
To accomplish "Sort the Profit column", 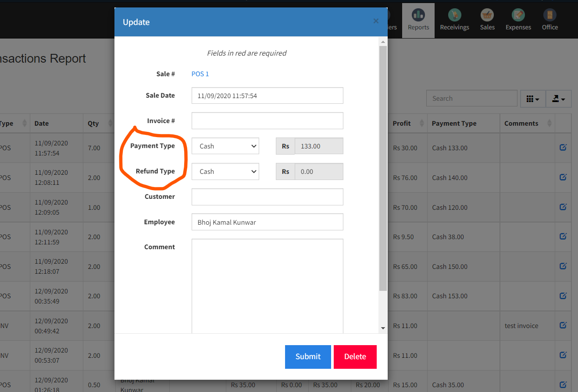I will (x=402, y=123).
